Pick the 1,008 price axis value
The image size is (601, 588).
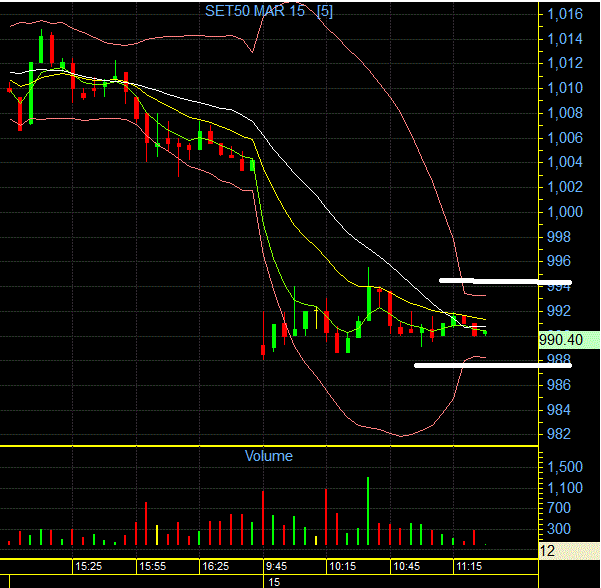[565, 113]
